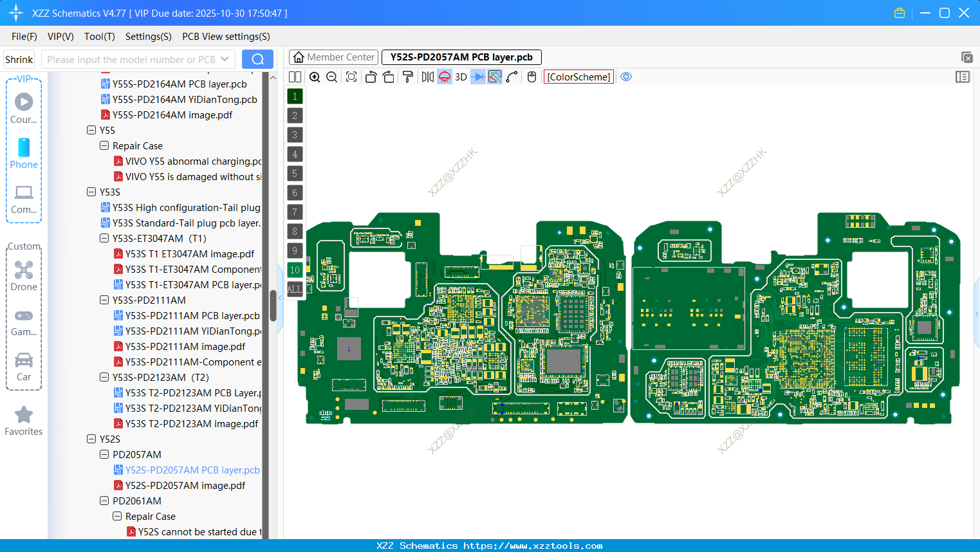Image resolution: width=980 pixels, height=552 pixels.
Task: Toggle the eye visibility icon near ColorScheme
Action: pyautogui.click(x=626, y=77)
